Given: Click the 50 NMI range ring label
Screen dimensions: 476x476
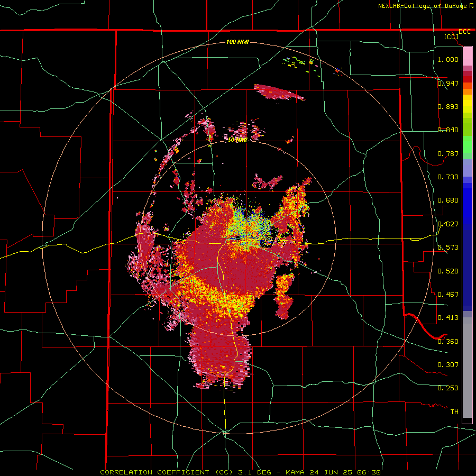Looking at the screenshot, I should tap(237, 140).
